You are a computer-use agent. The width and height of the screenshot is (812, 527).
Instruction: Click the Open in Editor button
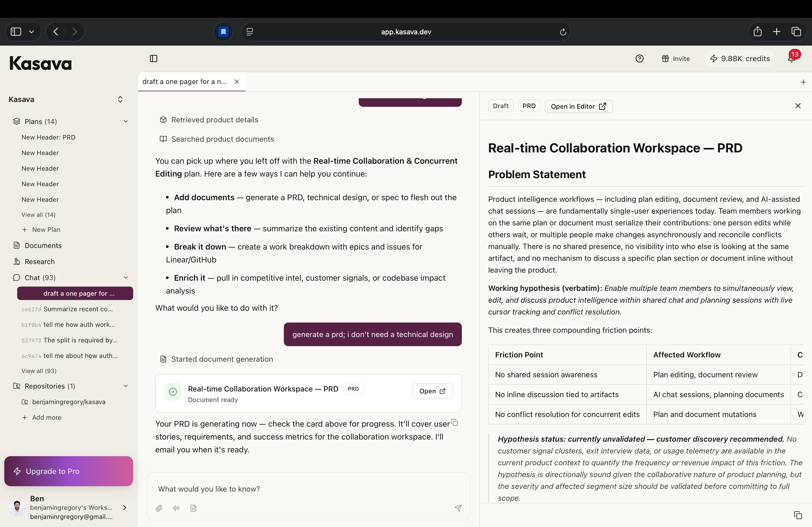pos(578,106)
